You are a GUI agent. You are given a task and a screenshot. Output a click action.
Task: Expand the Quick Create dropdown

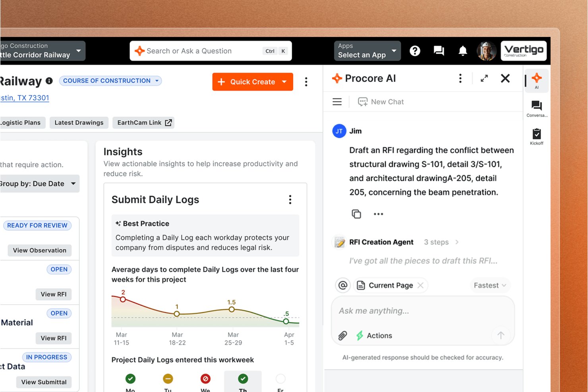point(284,82)
